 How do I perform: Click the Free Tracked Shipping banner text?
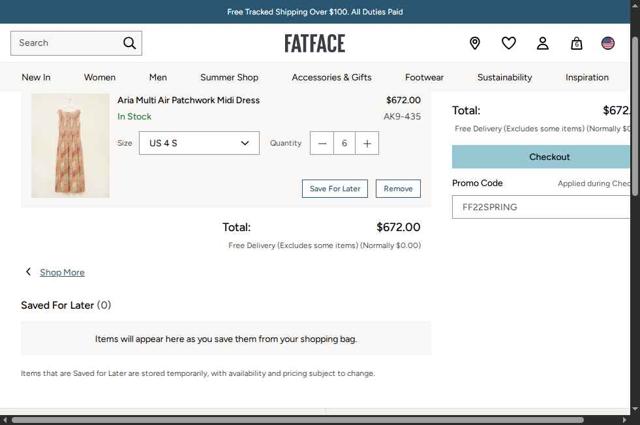(315, 12)
